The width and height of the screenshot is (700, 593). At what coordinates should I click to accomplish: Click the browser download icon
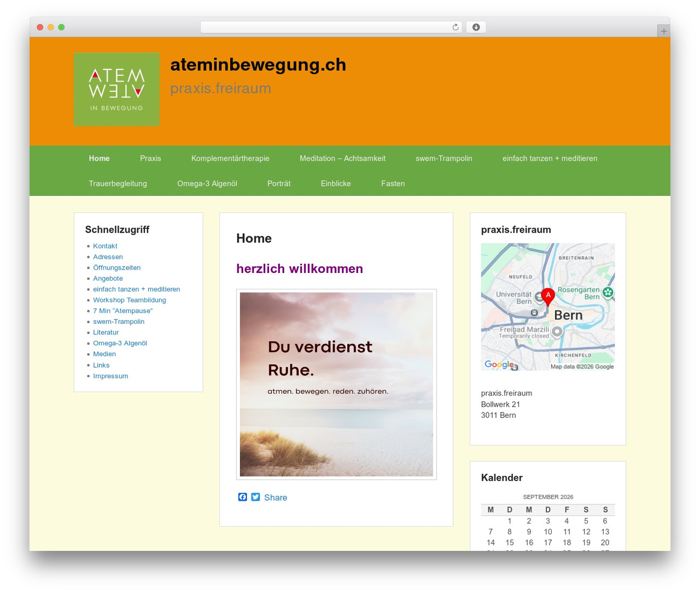click(476, 27)
